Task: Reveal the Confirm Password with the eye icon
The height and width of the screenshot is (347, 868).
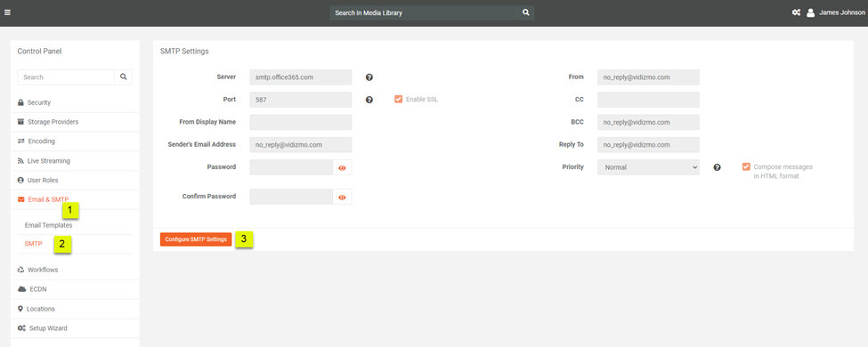Action: 342,197
